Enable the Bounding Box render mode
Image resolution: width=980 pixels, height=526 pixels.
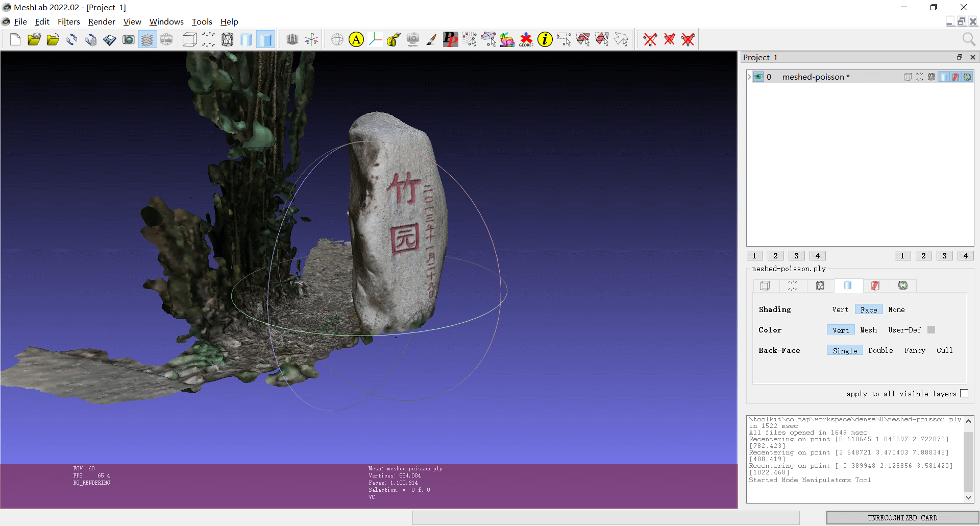[189, 39]
